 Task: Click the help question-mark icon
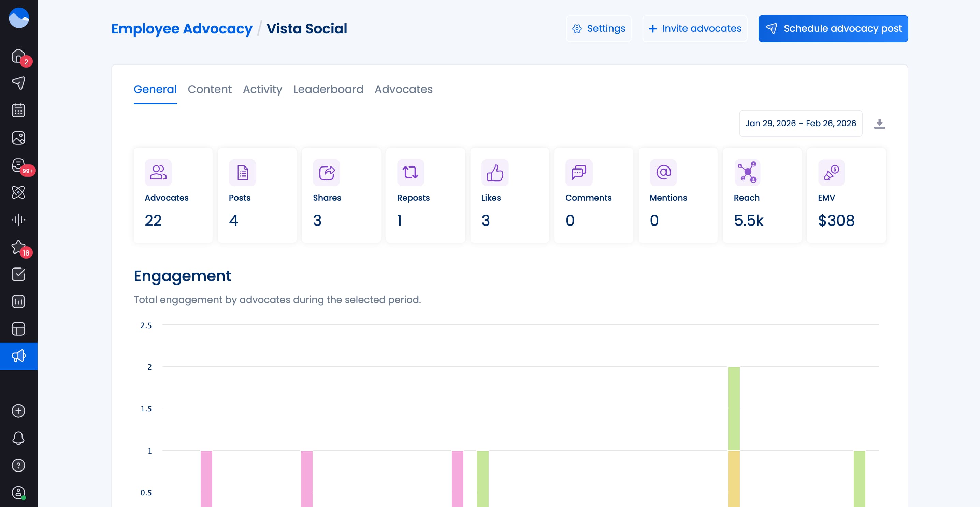coord(18,465)
